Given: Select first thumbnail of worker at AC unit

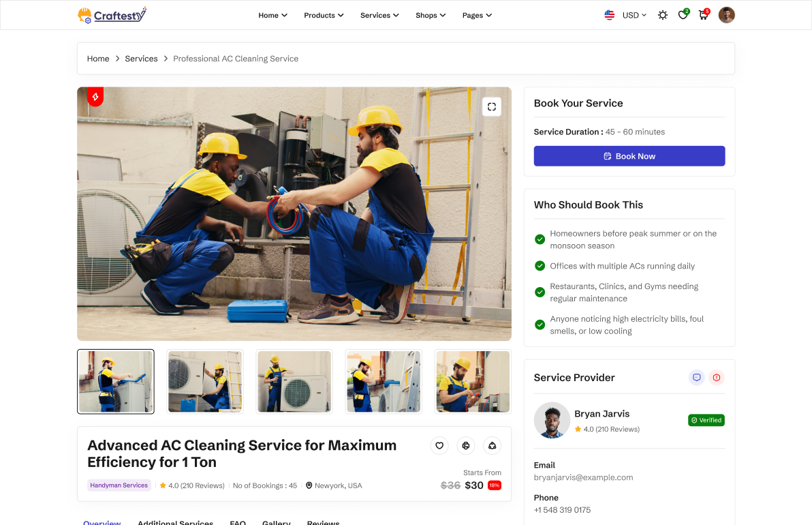Looking at the screenshot, I should [x=116, y=381].
